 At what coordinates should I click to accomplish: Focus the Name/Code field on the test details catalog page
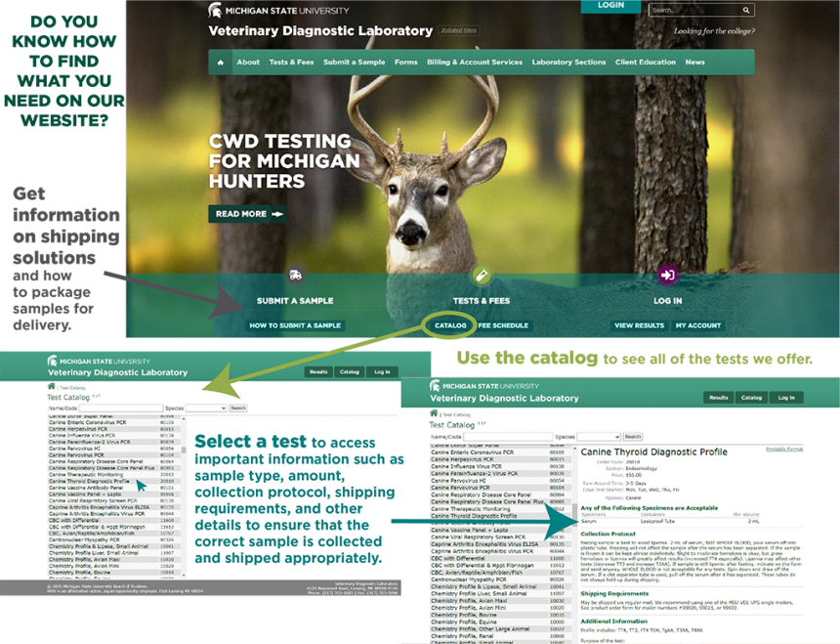[x=508, y=437]
